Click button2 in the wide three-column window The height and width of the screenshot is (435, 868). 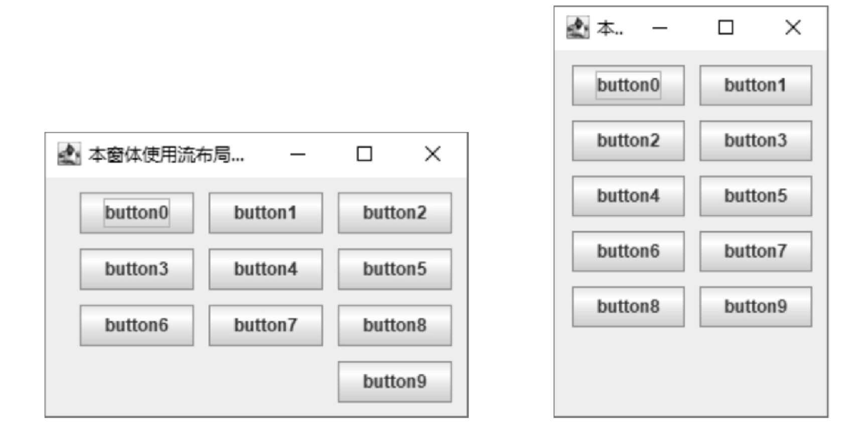[x=395, y=213]
